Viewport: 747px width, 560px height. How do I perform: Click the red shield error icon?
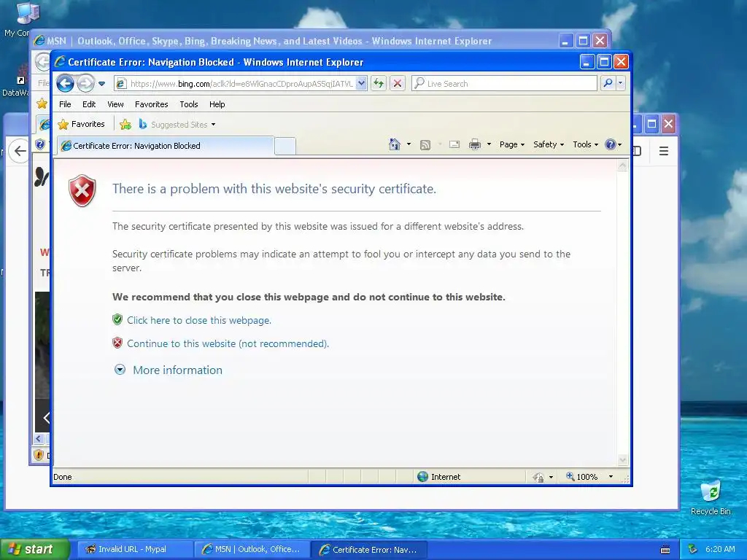coord(82,190)
